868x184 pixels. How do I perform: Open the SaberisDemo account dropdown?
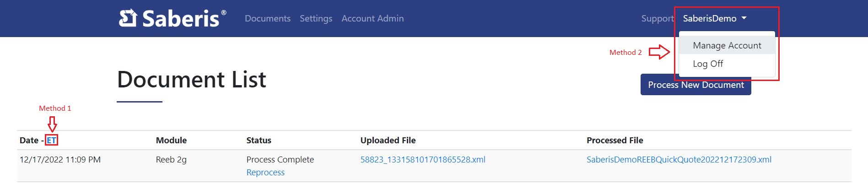715,18
